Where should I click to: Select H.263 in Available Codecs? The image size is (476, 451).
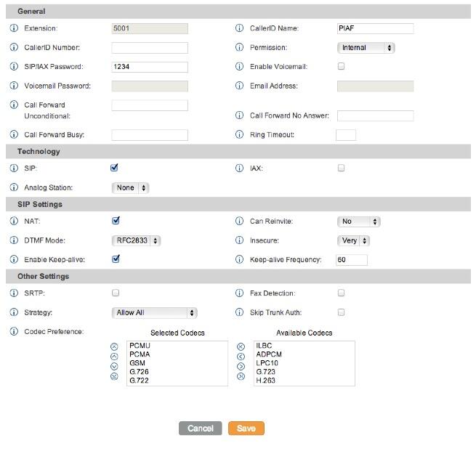(x=265, y=381)
